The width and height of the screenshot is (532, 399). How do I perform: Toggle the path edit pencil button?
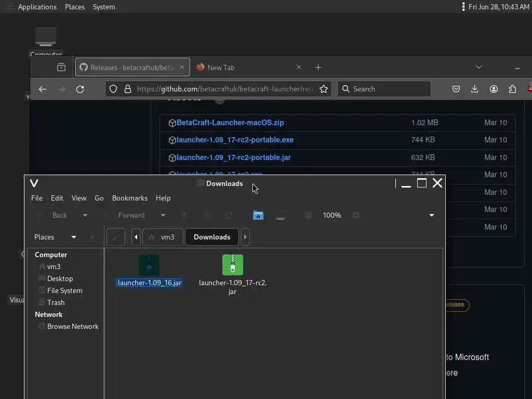116,237
